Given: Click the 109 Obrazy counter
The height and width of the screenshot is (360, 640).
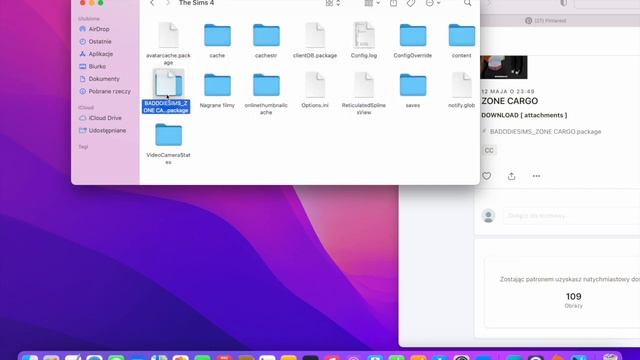Looking at the screenshot, I should click(573, 300).
